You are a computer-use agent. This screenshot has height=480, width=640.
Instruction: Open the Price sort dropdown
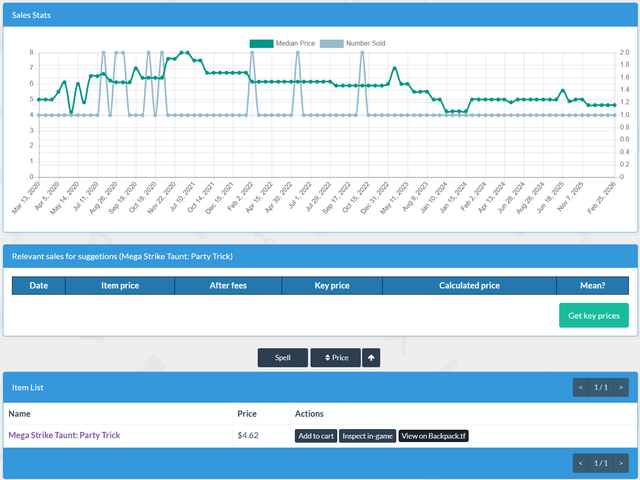pos(336,358)
